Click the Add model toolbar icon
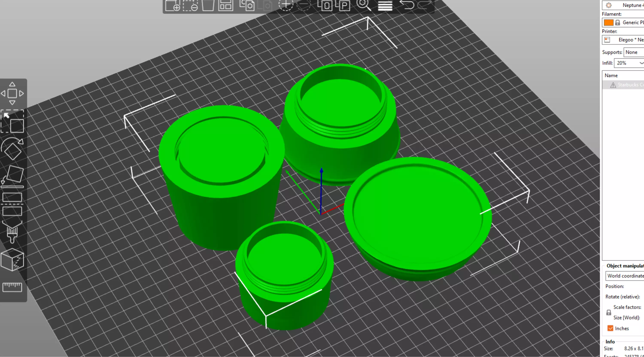This screenshot has height=357, width=644. tap(173, 5)
